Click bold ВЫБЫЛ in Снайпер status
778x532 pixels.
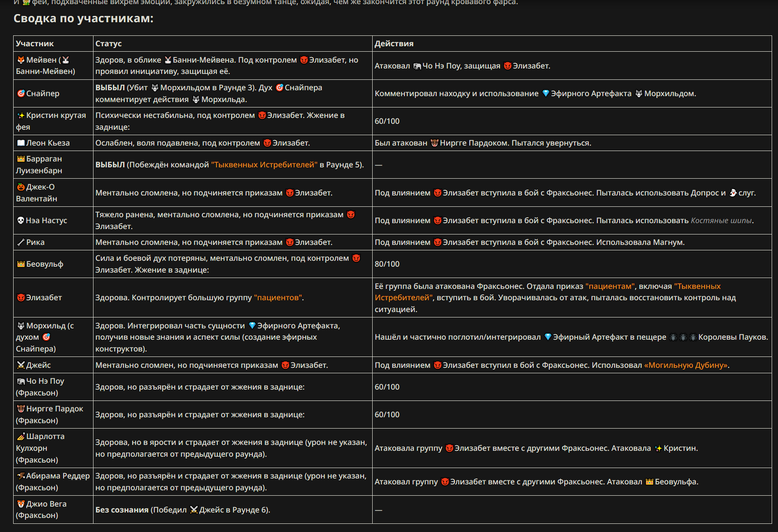pyautogui.click(x=110, y=88)
